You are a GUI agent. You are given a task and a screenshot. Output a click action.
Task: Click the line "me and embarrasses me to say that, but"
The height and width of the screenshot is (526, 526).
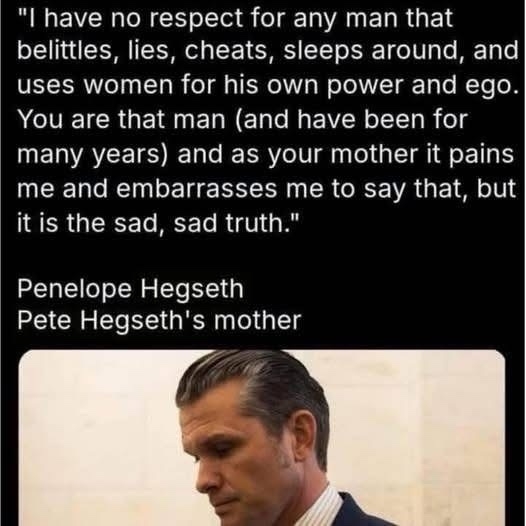pyautogui.click(x=266, y=190)
